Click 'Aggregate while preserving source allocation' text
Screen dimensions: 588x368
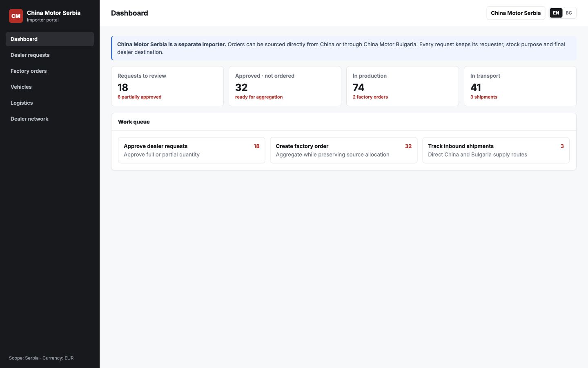tap(332, 155)
